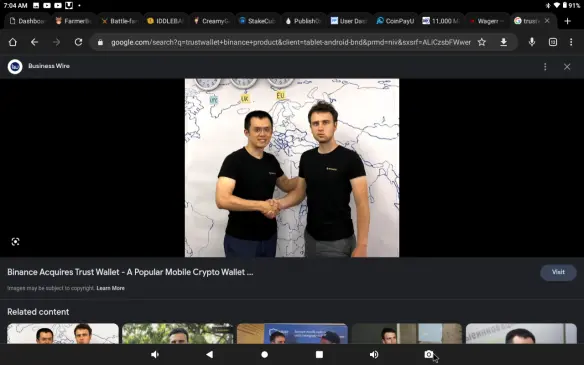Switch to the Battle-far tab
584x365 pixels.
[x=120, y=21]
